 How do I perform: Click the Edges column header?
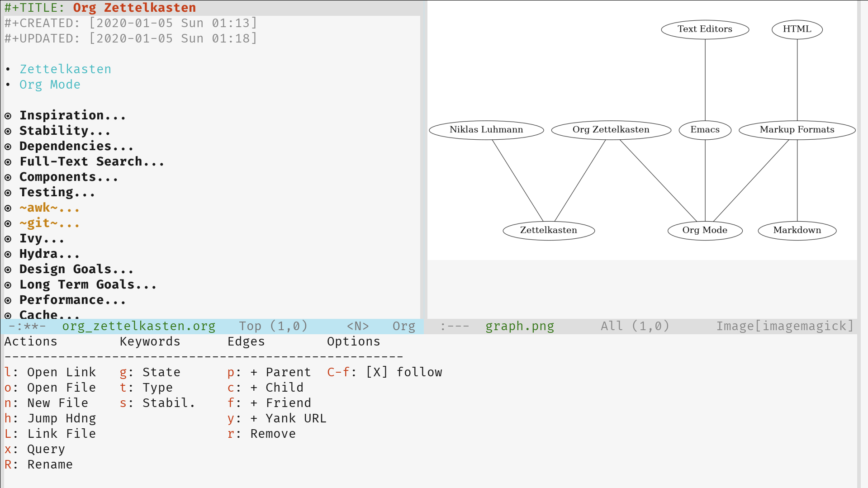click(x=246, y=341)
